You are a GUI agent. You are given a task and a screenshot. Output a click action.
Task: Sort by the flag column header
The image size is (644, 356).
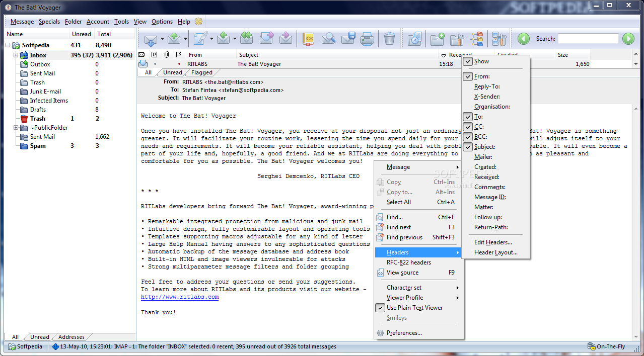[178, 55]
